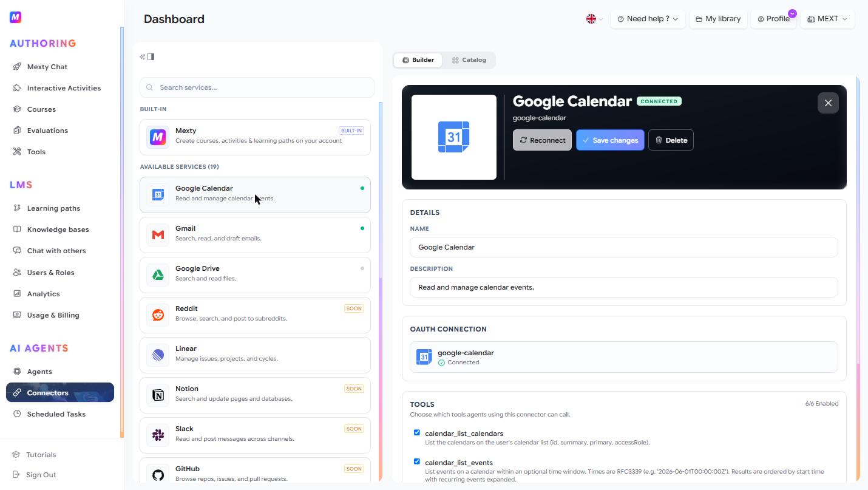
Task: Select the Linear service icon
Action: 158,355
